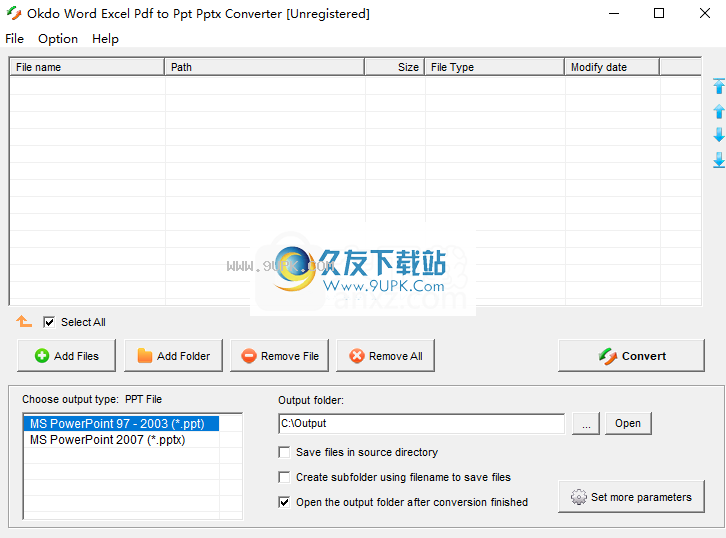Uncheck Open the output folder after conversion
Viewport: 726px width, 538px height.
pyautogui.click(x=284, y=502)
